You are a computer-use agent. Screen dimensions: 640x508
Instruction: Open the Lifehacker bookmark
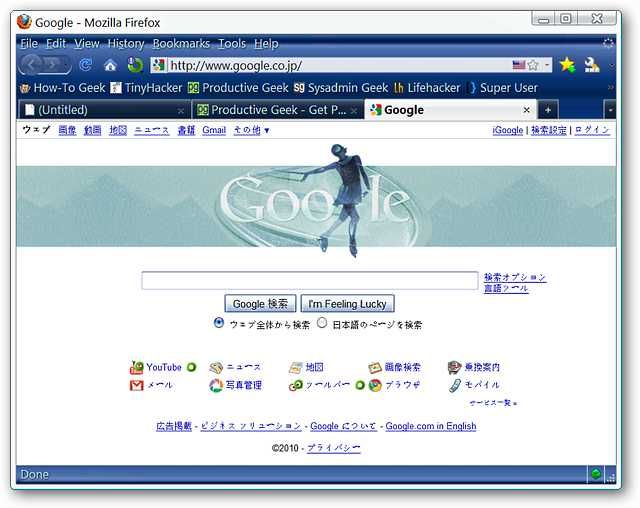point(427,88)
